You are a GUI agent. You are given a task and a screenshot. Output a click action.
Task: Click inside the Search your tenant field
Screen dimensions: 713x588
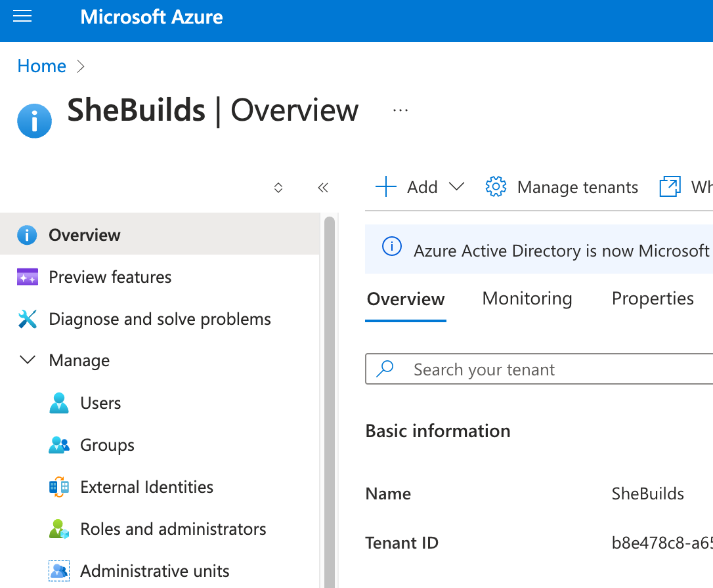539,369
